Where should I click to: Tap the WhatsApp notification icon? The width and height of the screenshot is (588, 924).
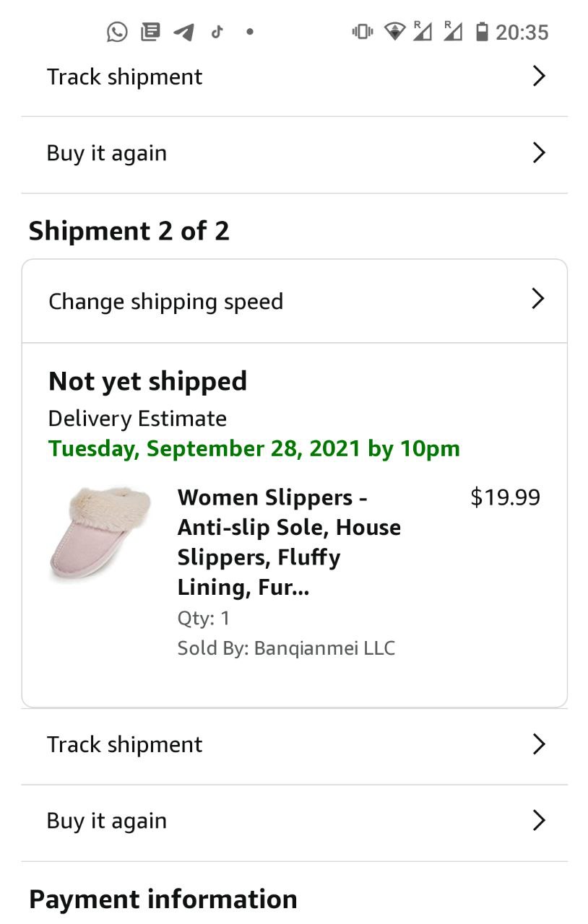point(117,32)
